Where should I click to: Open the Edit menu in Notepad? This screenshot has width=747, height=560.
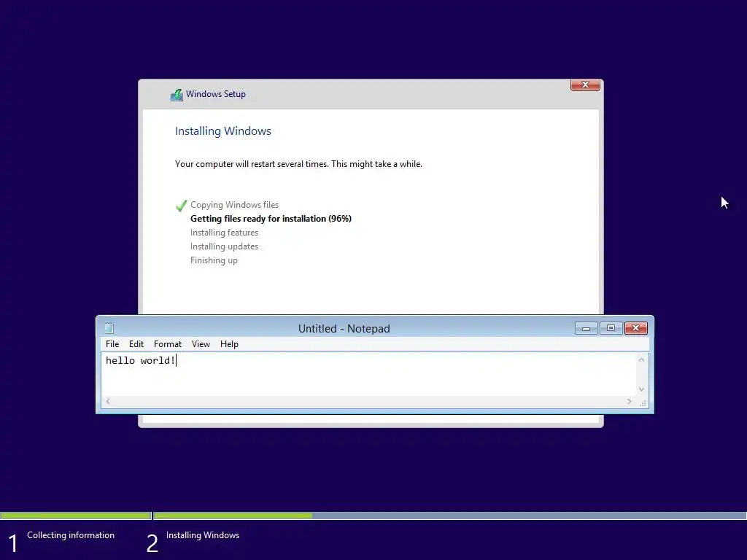136,344
